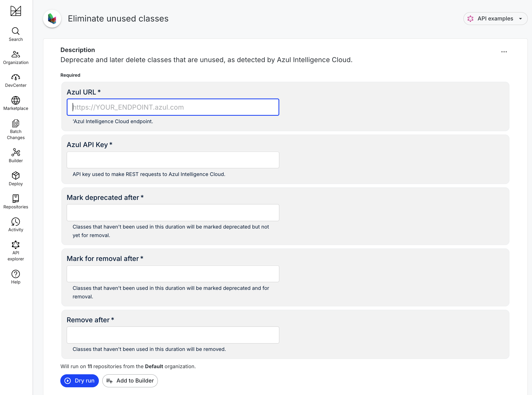
Task: Click the Moderne logo at top
Action: point(16,11)
